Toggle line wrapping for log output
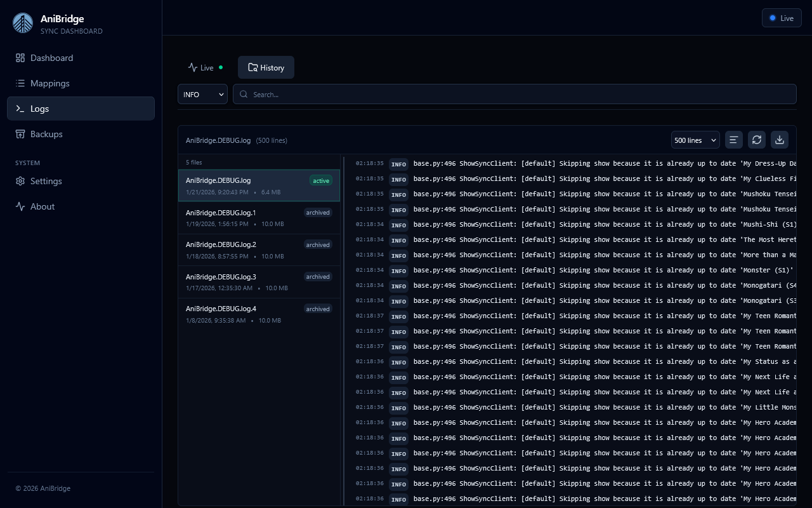The height and width of the screenshot is (508, 812). [733, 140]
